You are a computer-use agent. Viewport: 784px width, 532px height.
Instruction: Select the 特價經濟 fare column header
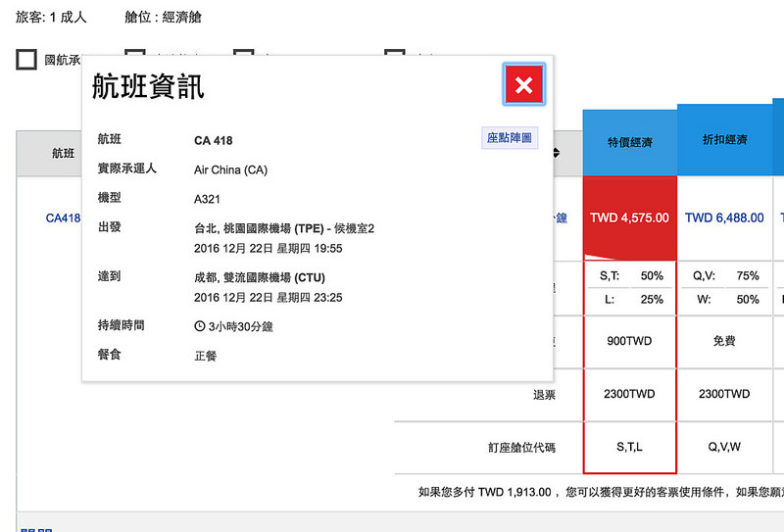(629, 142)
